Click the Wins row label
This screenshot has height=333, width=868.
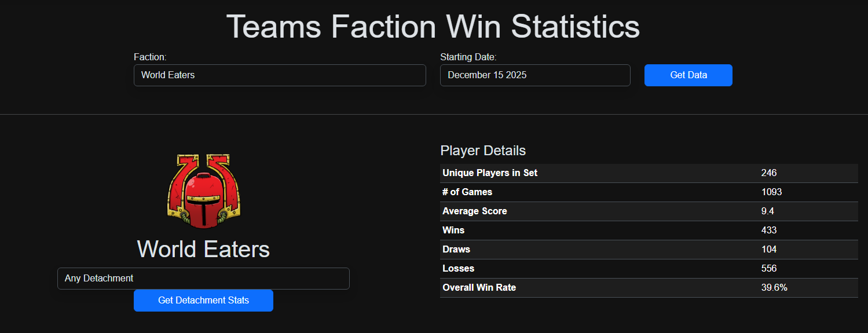click(x=453, y=230)
